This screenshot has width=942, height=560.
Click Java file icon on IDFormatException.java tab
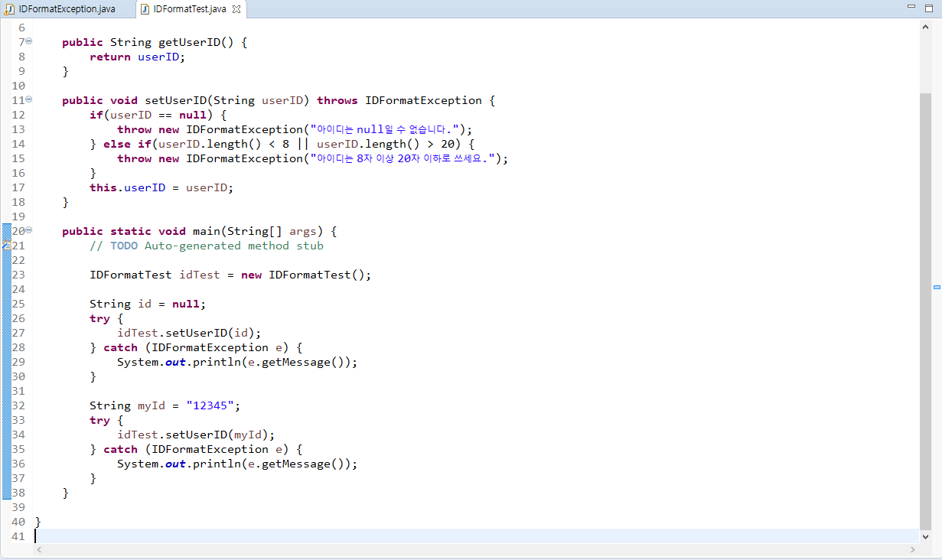(10, 9)
